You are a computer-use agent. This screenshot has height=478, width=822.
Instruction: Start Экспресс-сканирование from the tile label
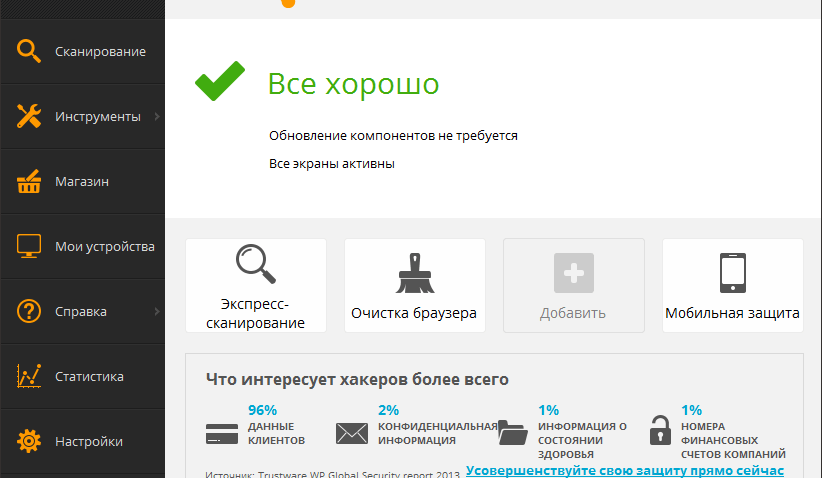pos(255,313)
